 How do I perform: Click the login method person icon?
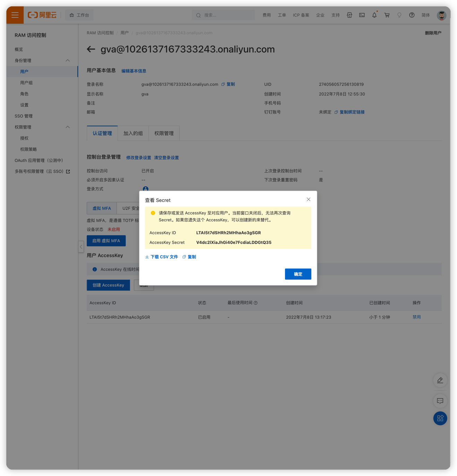[x=146, y=189]
